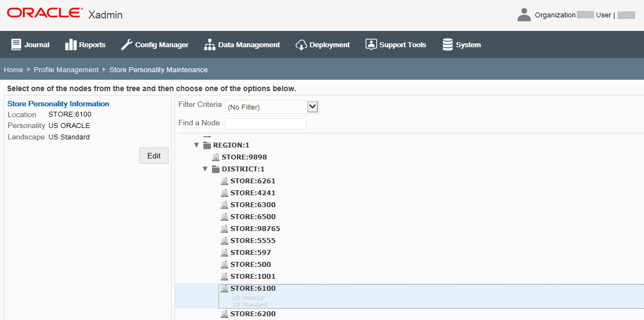Select STORE:6300 in the tree
The width and height of the screenshot is (644, 320).
coord(253,204)
